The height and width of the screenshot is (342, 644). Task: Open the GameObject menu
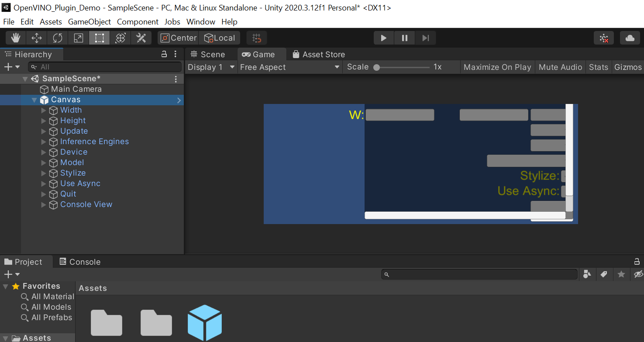(90, 22)
